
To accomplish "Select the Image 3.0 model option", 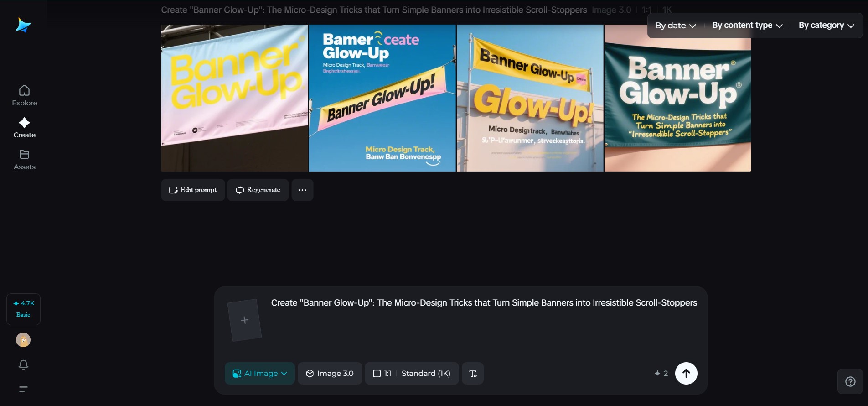I will tap(330, 374).
